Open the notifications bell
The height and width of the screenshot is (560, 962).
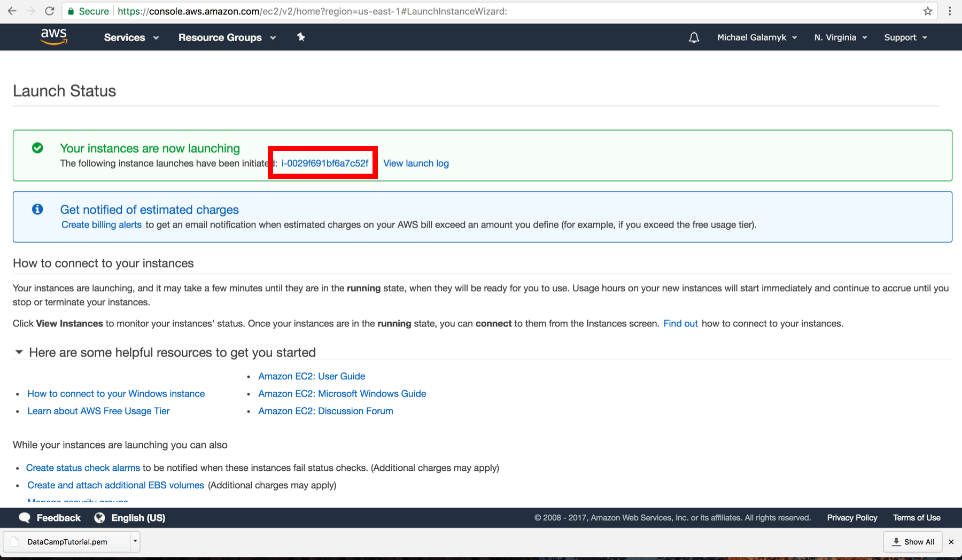pos(693,37)
